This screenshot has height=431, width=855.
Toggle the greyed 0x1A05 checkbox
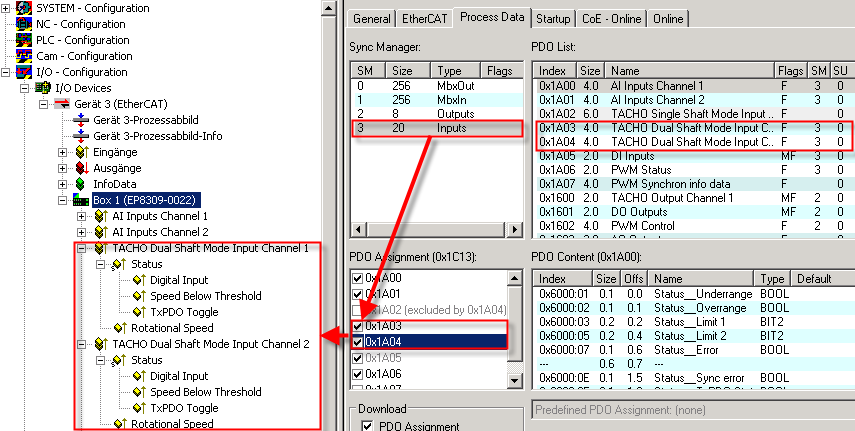(358, 358)
